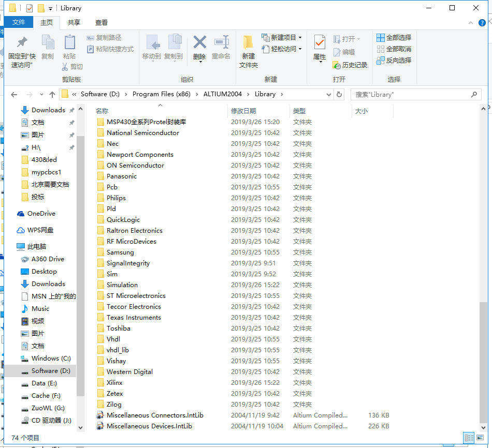Click the Pin to Quick access icon
This screenshot has height=448, width=492.
22,42
